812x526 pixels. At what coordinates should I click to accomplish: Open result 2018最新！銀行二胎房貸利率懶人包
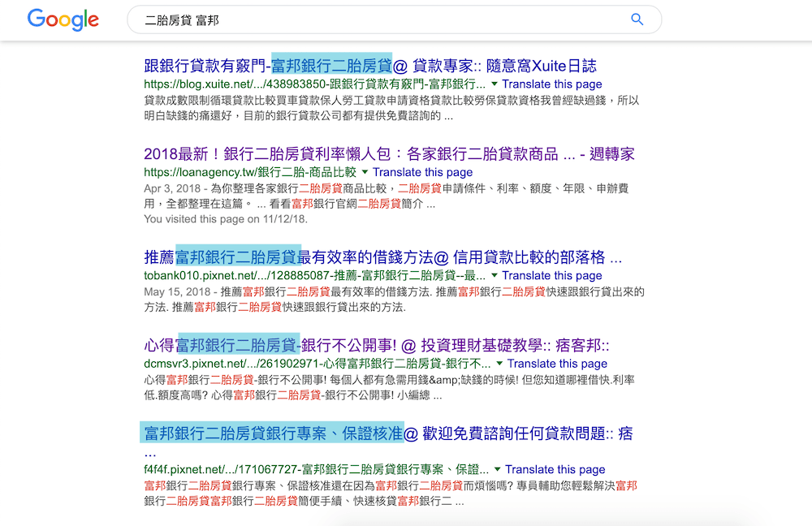[390, 153]
